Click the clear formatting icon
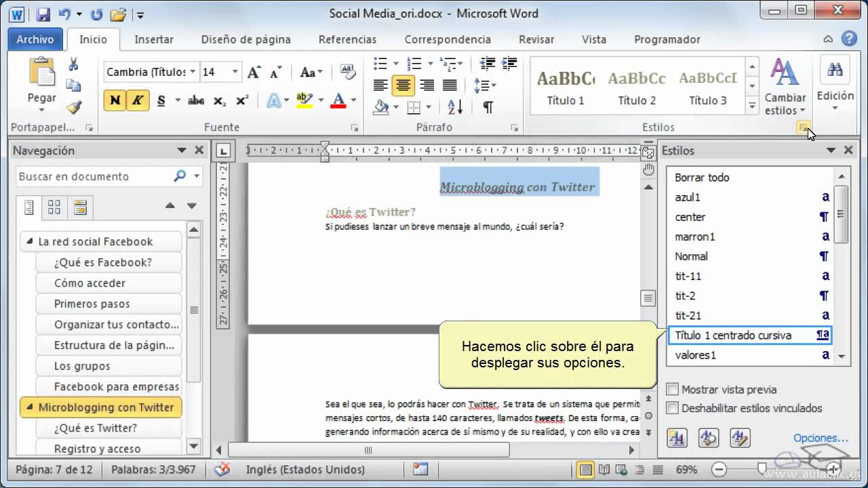Image resolution: width=868 pixels, height=488 pixels. (348, 72)
